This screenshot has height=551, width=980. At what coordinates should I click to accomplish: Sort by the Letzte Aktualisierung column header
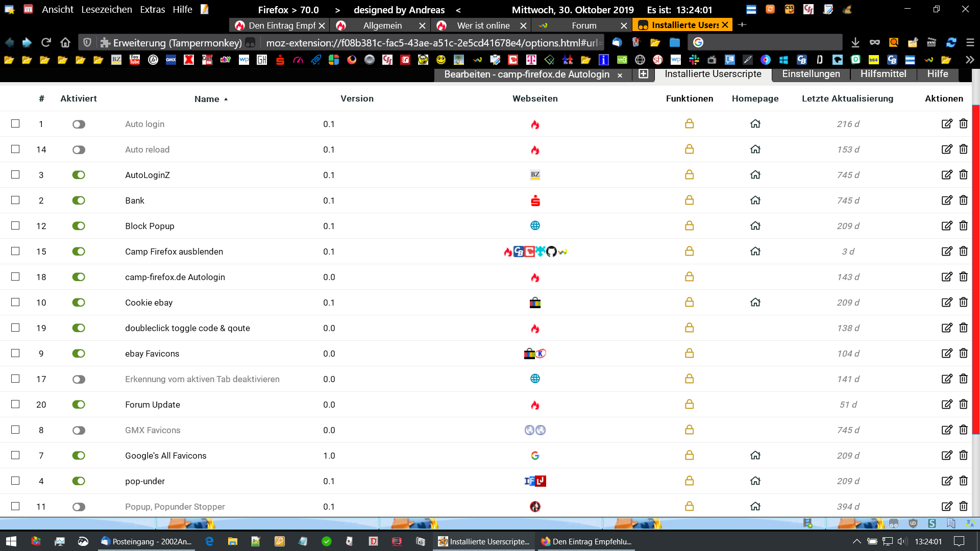[847, 98]
